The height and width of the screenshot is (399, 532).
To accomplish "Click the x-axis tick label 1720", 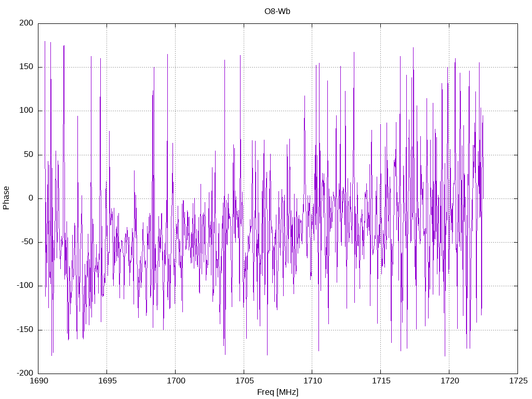I will 449,381.
